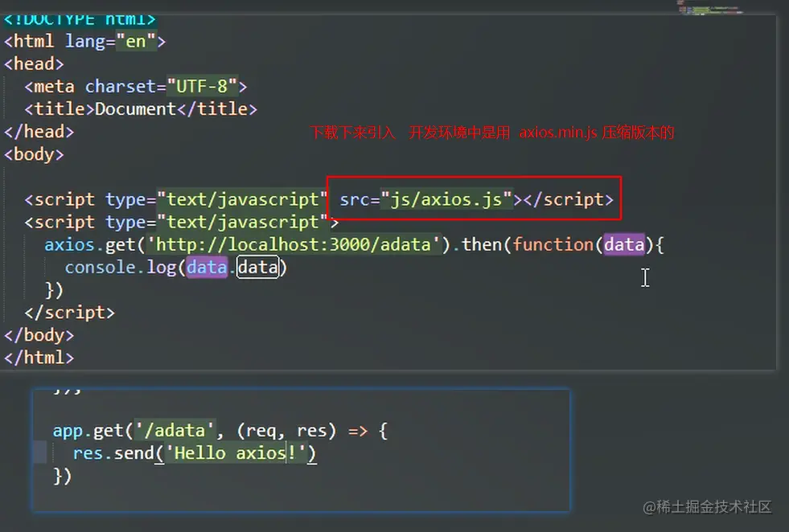Click the word Document inside the title tag
The width and height of the screenshot is (789, 532).
(135, 109)
